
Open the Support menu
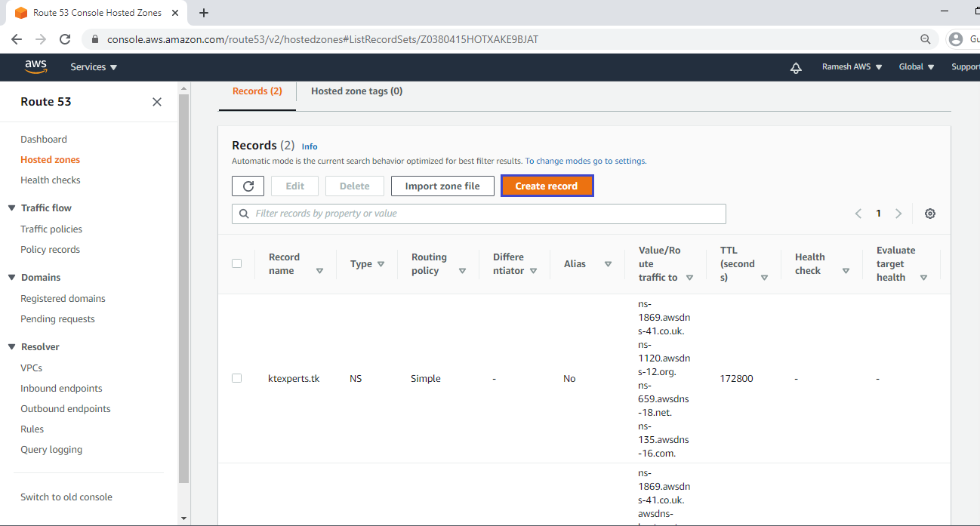pyautogui.click(x=966, y=67)
